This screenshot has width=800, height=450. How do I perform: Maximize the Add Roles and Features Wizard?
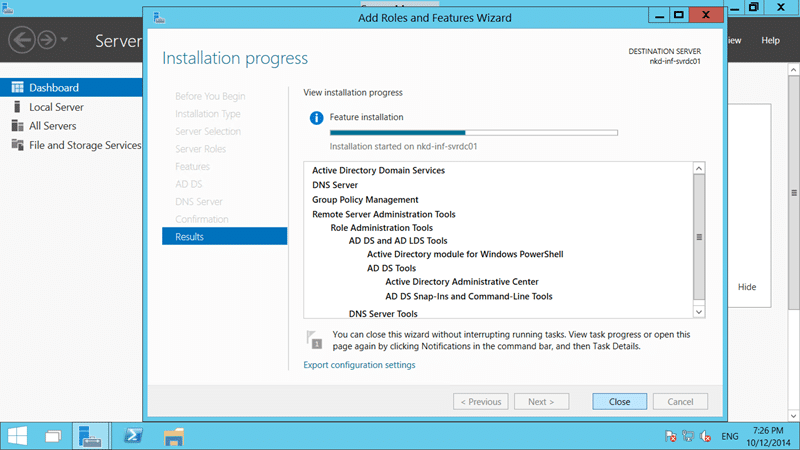(x=679, y=15)
